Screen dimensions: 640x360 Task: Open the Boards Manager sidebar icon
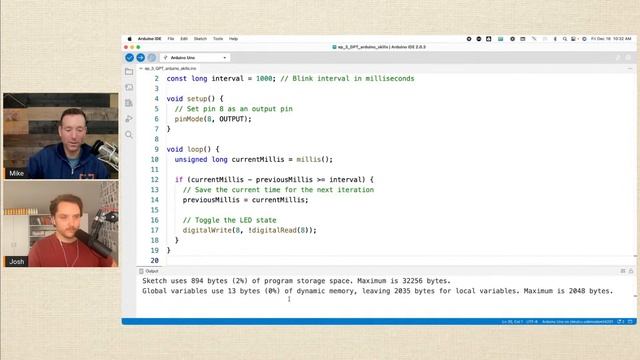pyautogui.click(x=129, y=87)
